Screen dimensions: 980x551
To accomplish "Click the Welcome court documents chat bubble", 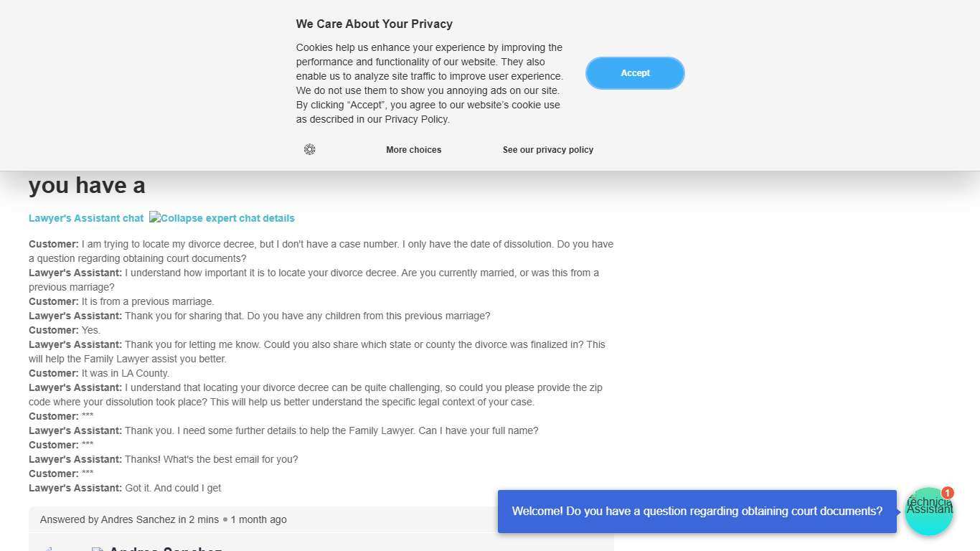I will pos(697,512).
